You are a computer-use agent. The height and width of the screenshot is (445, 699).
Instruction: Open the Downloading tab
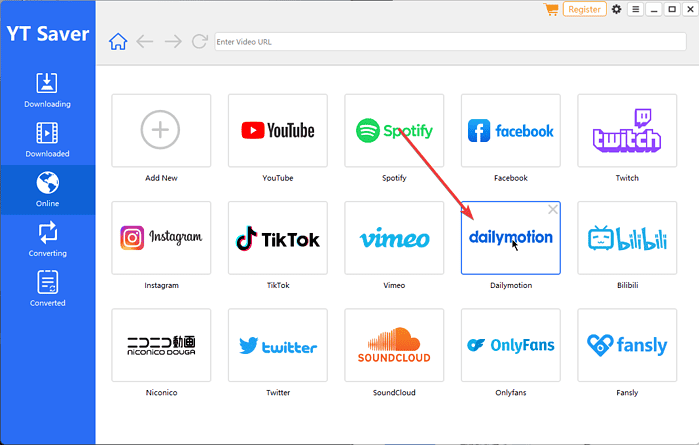point(47,89)
